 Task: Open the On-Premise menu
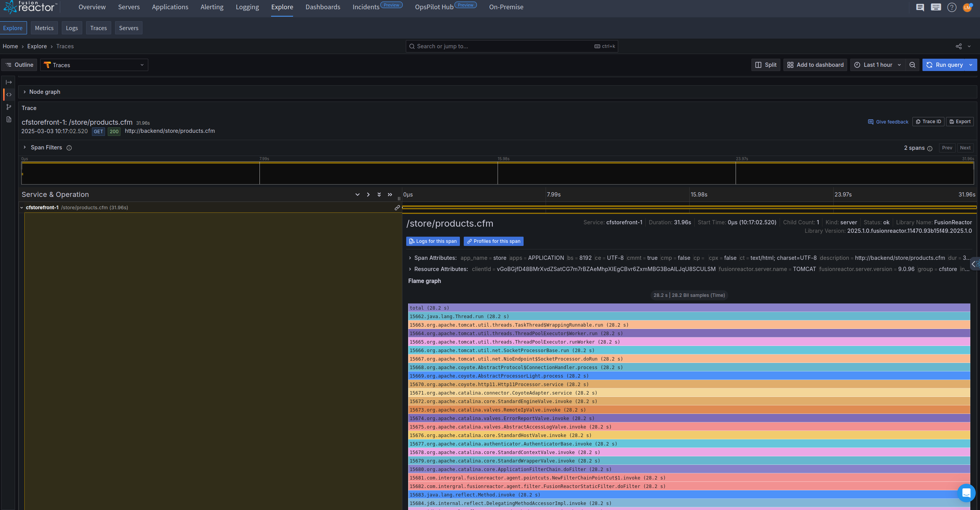[x=506, y=7]
